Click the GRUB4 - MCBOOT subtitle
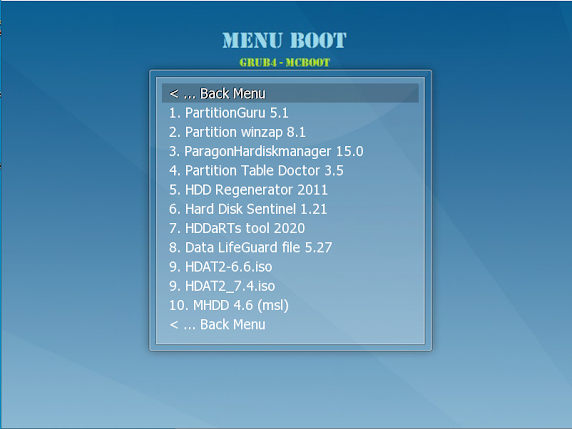The width and height of the screenshot is (572, 429). (x=285, y=62)
